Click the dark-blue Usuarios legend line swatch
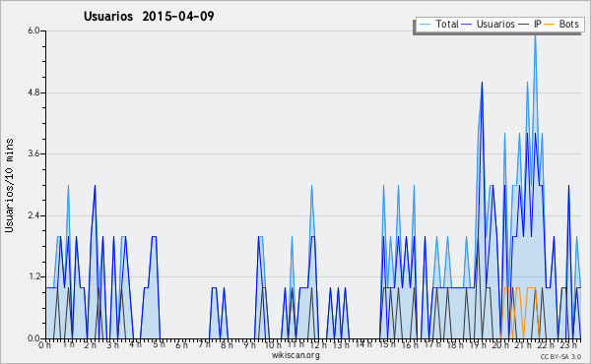 pos(467,25)
